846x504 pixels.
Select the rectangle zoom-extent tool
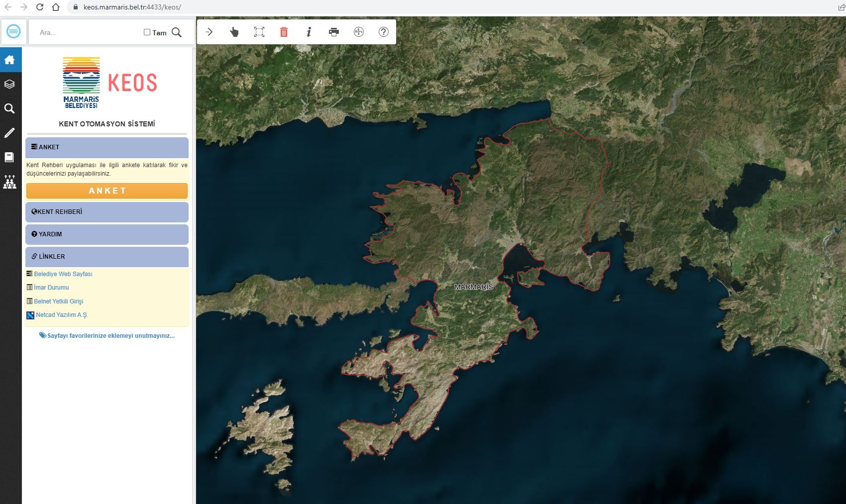coord(259,32)
